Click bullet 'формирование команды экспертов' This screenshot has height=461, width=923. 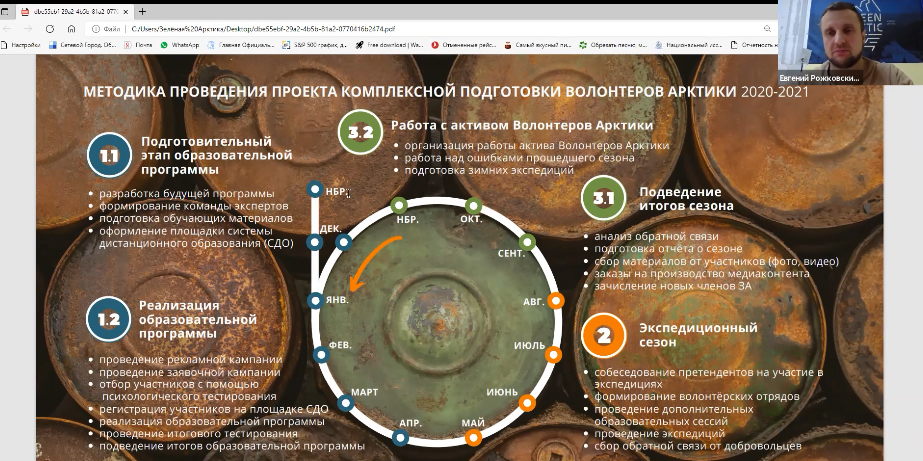point(194,206)
